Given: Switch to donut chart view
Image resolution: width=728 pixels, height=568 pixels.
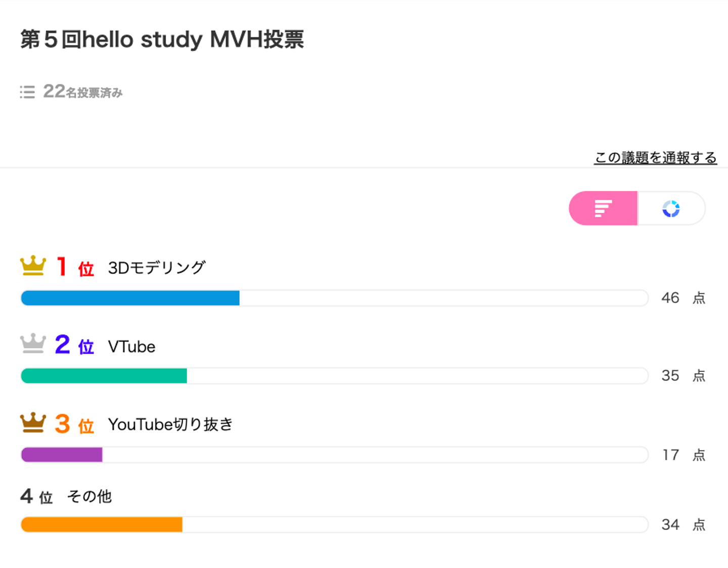Looking at the screenshot, I should click(671, 208).
